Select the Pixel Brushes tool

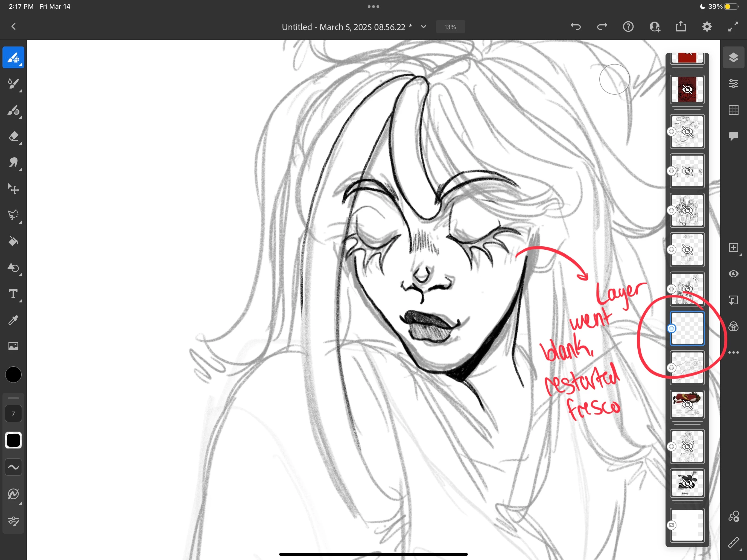(x=13, y=57)
